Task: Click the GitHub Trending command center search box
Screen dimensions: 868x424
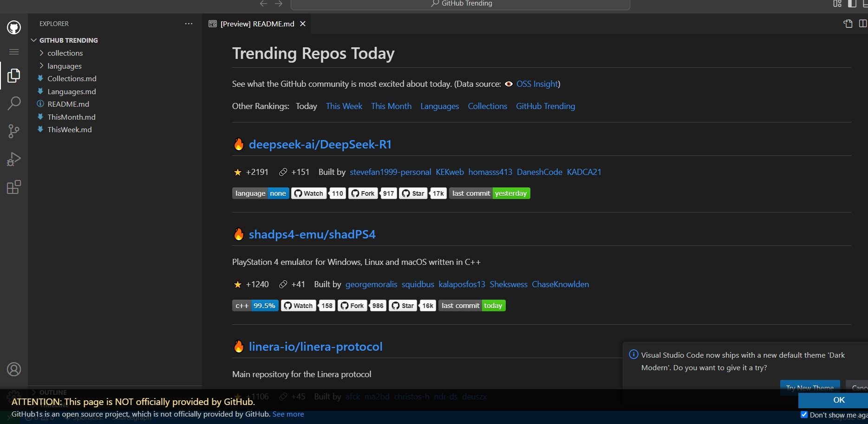Action: [x=460, y=4]
